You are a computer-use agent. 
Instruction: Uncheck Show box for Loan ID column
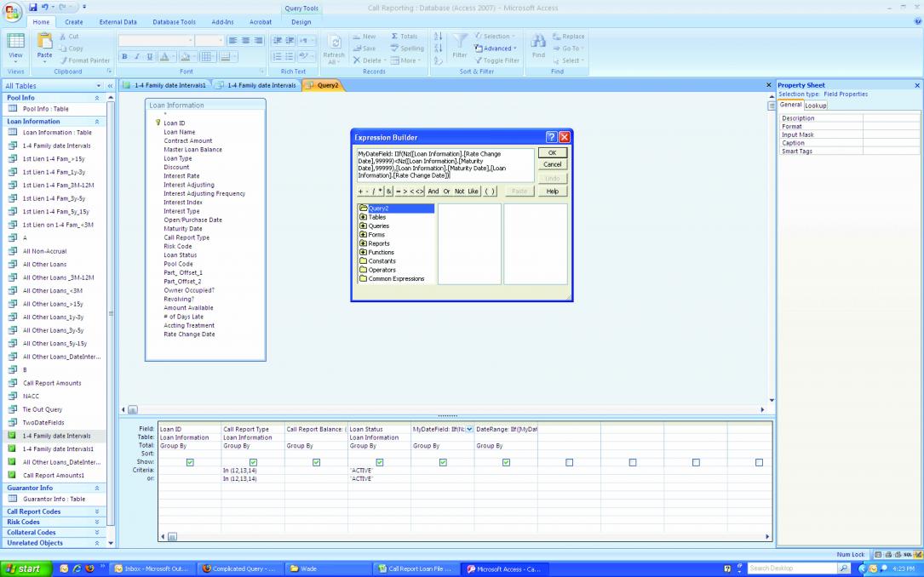tap(190, 462)
